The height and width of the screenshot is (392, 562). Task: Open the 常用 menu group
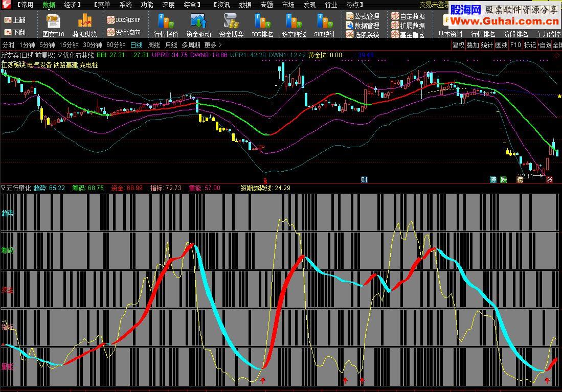[27, 5]
